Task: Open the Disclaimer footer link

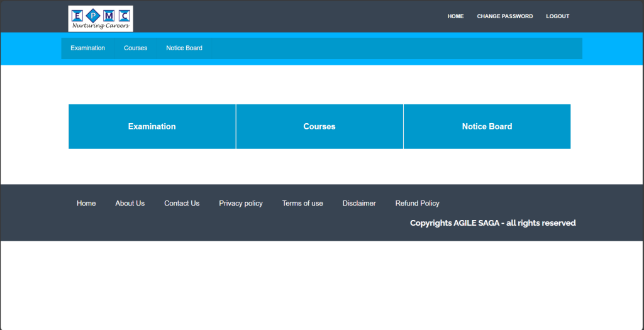Action: [359, 204]
